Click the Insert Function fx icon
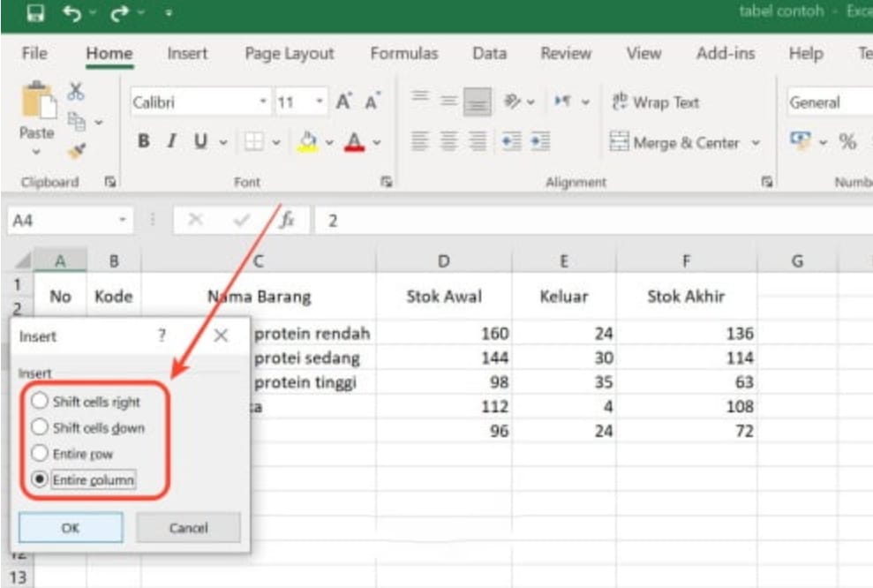The width and height of the screenshot is (873, 588). [287, 221]
